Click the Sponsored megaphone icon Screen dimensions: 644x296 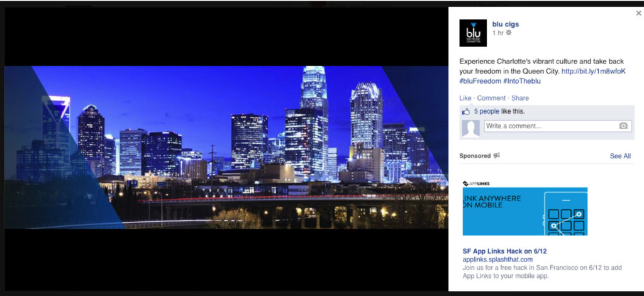click(x=496, y=156)
